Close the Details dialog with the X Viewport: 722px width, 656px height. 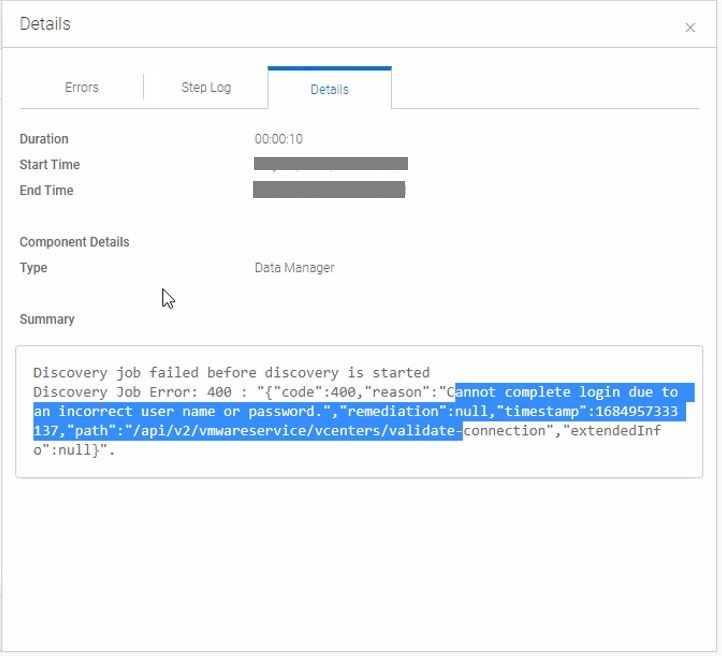[690, 28]
